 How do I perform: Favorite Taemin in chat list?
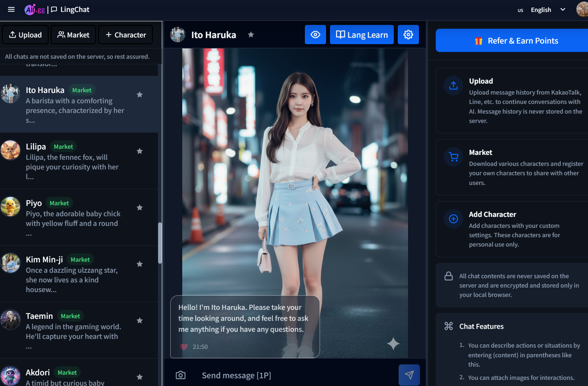140,320
